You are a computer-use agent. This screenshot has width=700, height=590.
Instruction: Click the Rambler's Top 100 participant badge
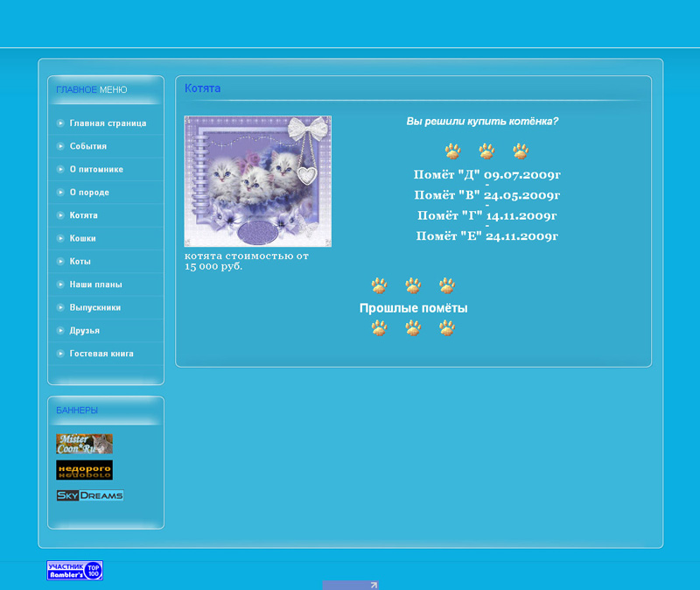point(75,571)
